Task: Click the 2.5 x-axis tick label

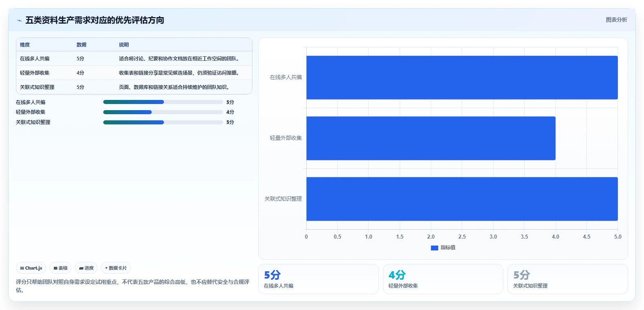Action: click(x=462, y=237)
